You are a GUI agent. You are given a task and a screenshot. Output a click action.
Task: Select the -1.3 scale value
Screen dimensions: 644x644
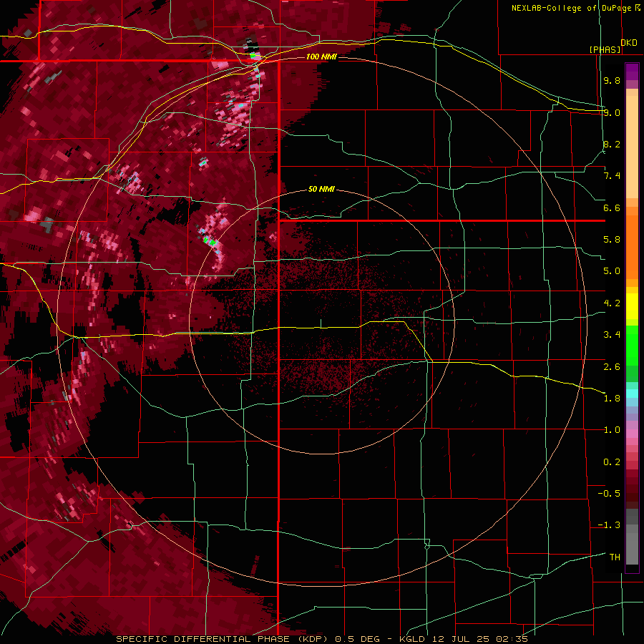point(609,525)
